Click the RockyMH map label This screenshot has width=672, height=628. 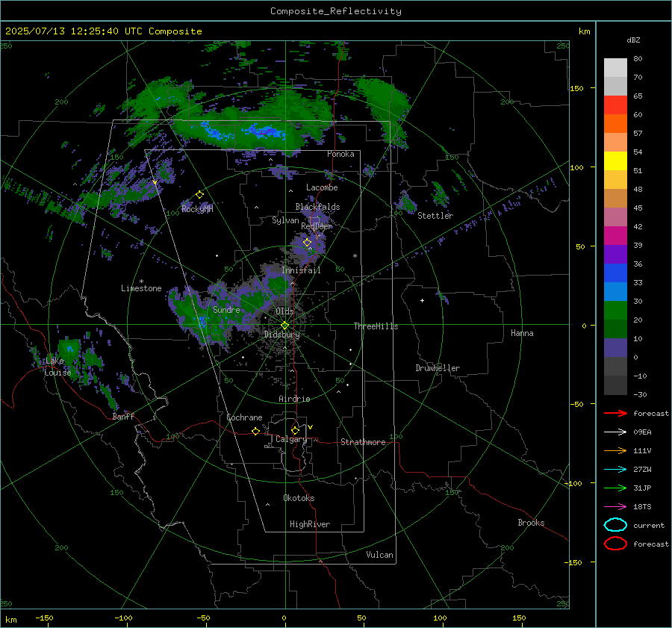tap(197, 209)
